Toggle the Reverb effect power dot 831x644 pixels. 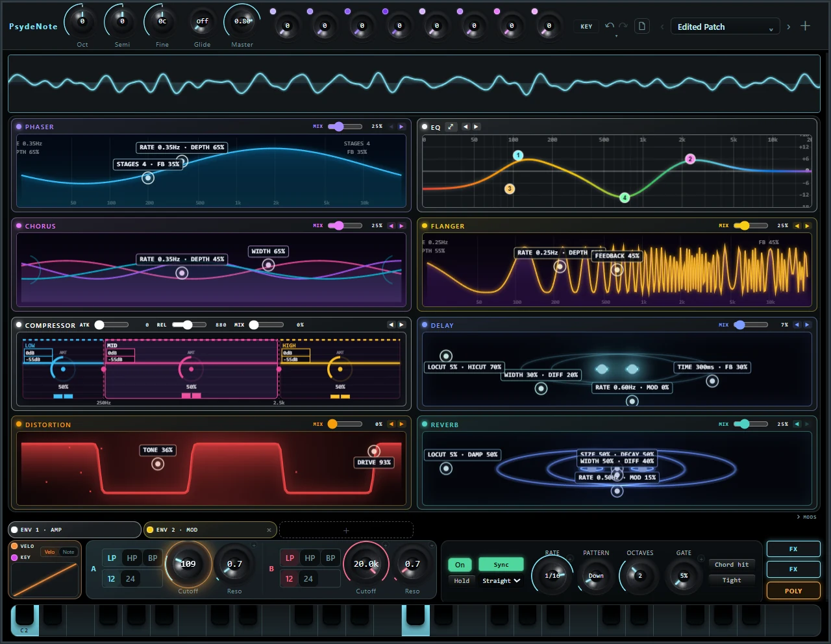(425, 425)
